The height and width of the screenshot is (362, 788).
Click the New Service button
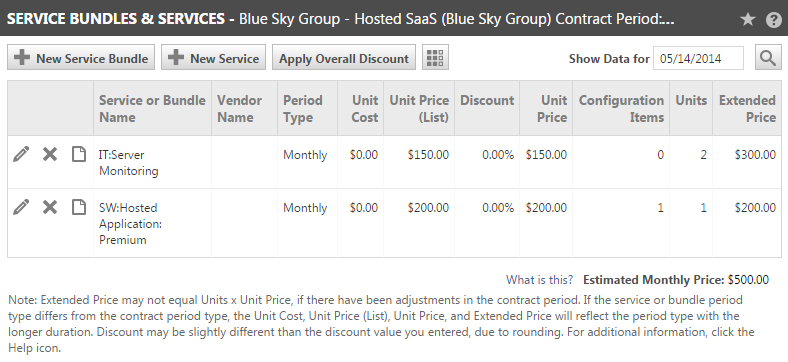pos(214,58)
